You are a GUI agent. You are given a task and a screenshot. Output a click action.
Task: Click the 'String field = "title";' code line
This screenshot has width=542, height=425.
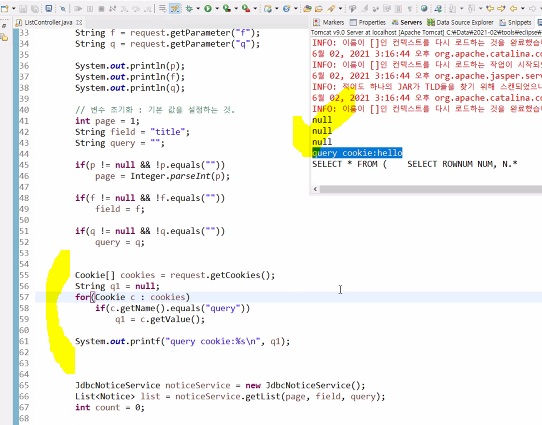click(132, 132)
